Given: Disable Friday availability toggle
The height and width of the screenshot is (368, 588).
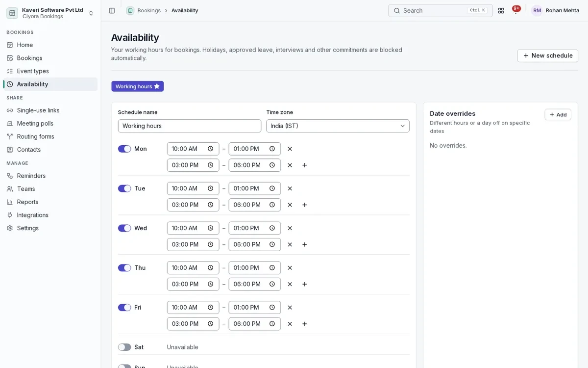Looking at the screenshot, I should point(124,308).
